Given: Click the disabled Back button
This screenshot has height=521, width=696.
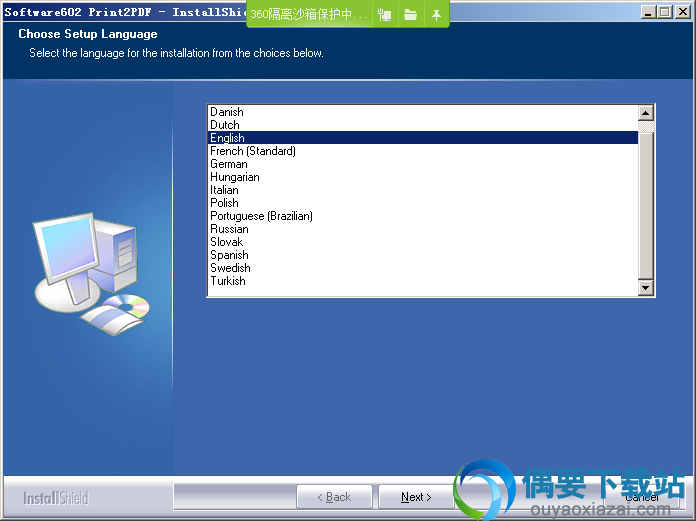Looking at the screenshot, I should (x=334, y=497).
